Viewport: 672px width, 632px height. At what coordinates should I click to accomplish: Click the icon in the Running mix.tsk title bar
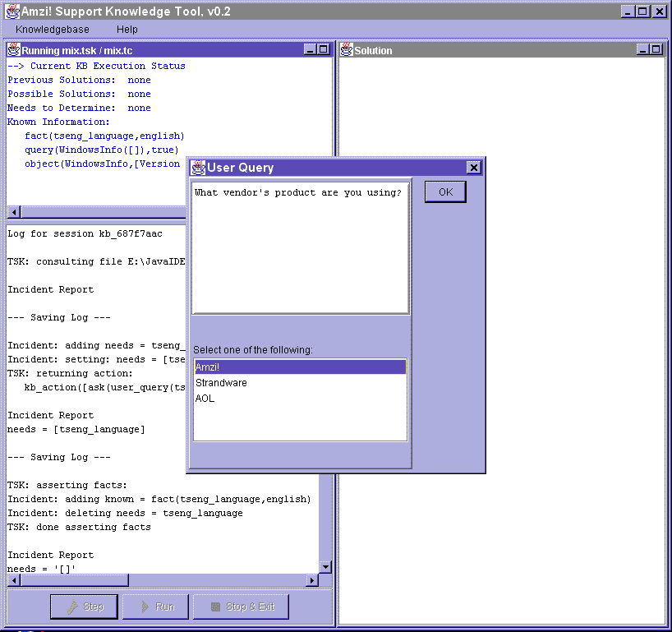(14, 50)
